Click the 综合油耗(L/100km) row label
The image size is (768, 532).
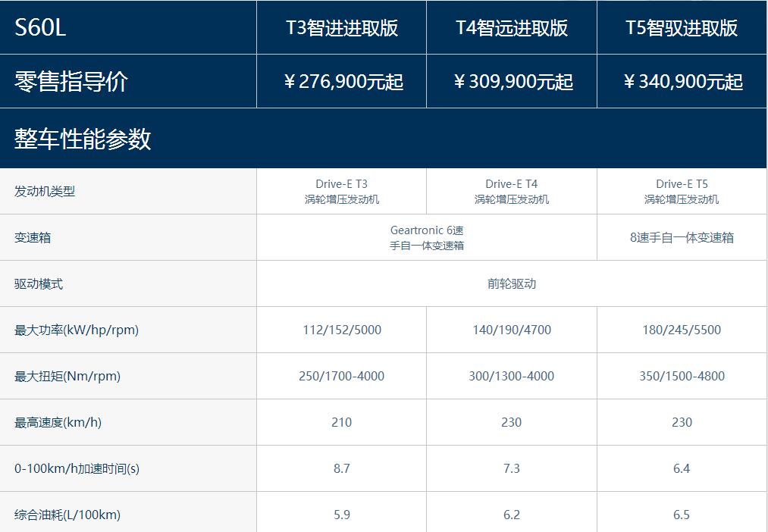click(67, 515)
